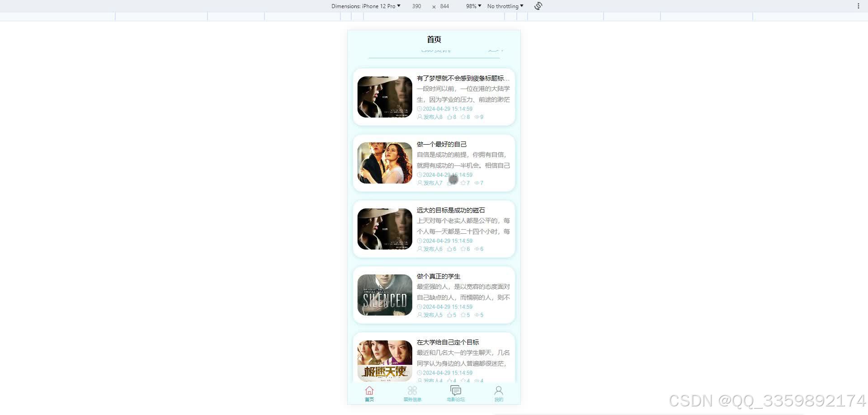Click the publisher icon beside 发布人5
868x415 pixels.
tap(420, 315)
